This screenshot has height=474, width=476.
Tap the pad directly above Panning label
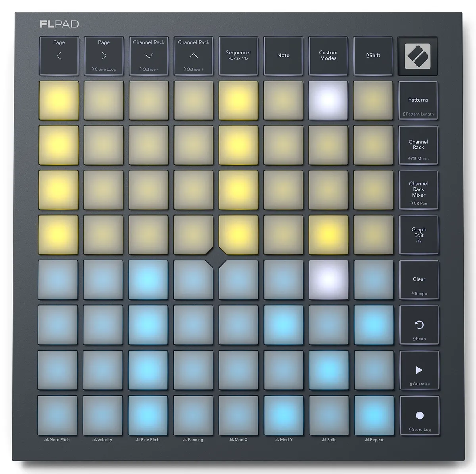tap(193, 415)
